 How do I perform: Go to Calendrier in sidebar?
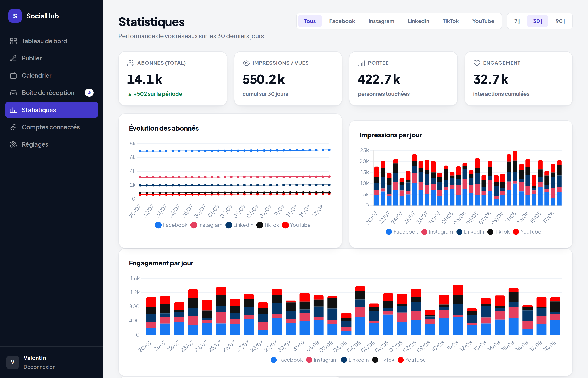point(51,75)
